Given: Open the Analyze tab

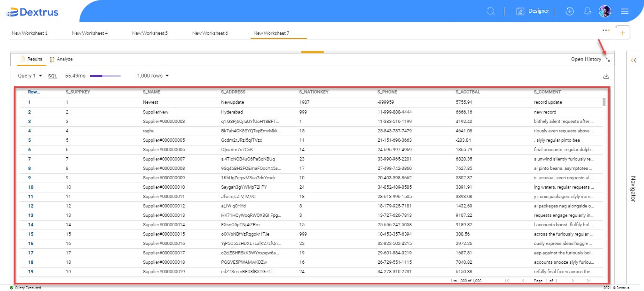Looking at the screenshot, I should click(61, 59).
